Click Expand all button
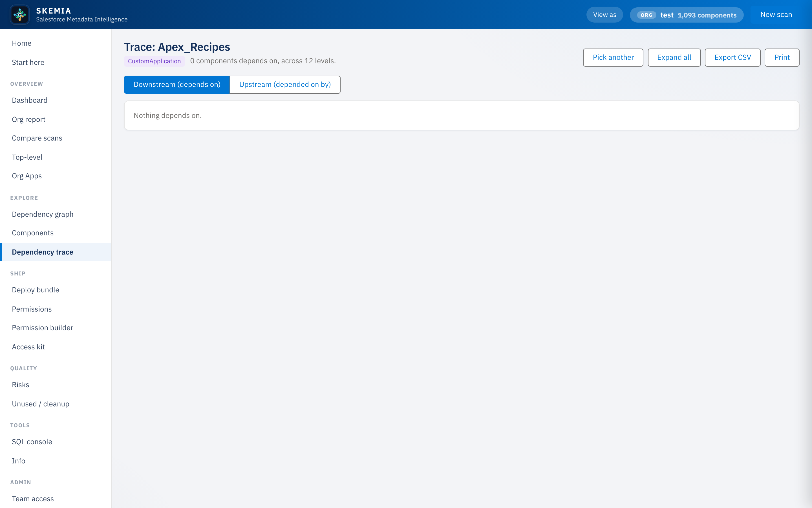 coord(674,58)
